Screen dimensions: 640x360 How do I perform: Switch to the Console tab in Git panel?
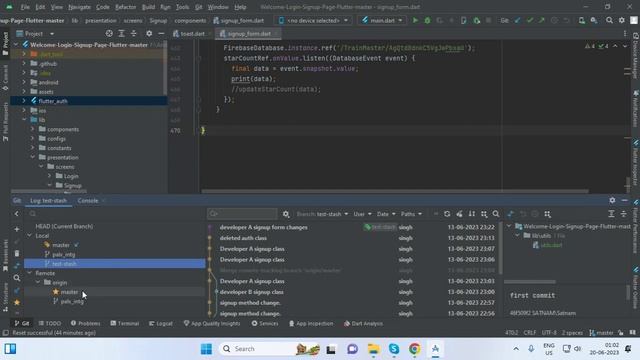pyautogui.click(x=88, y=200)
